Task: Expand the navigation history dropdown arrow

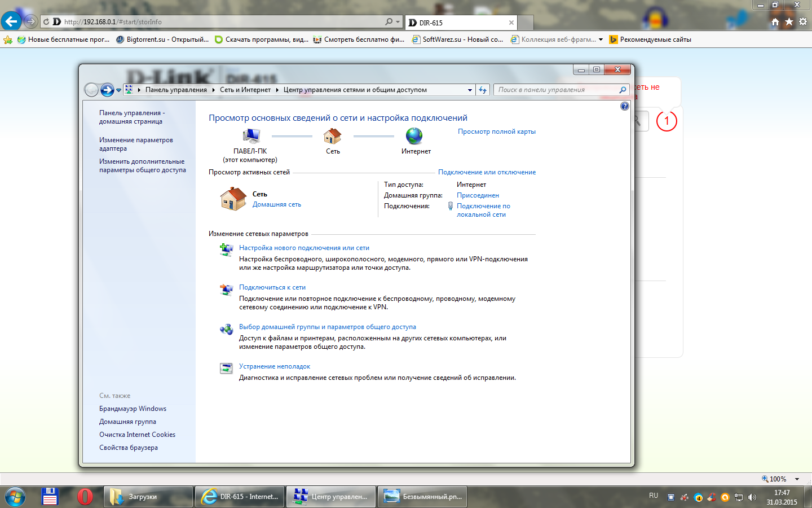Action: (119, 90)
